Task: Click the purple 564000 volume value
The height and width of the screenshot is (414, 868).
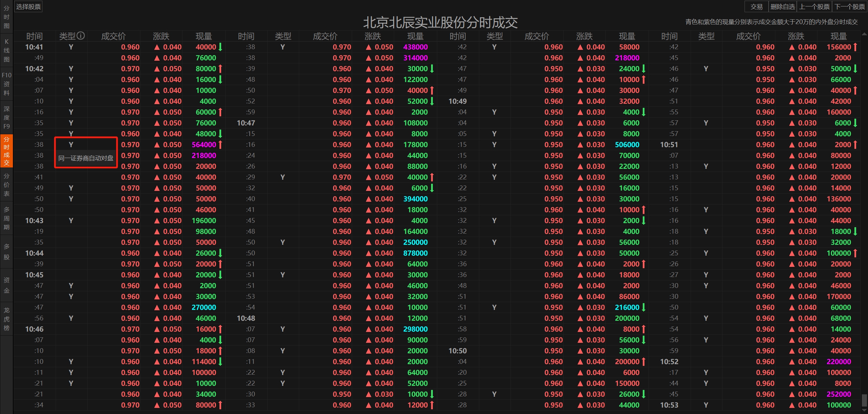Action: pos(204,144)
